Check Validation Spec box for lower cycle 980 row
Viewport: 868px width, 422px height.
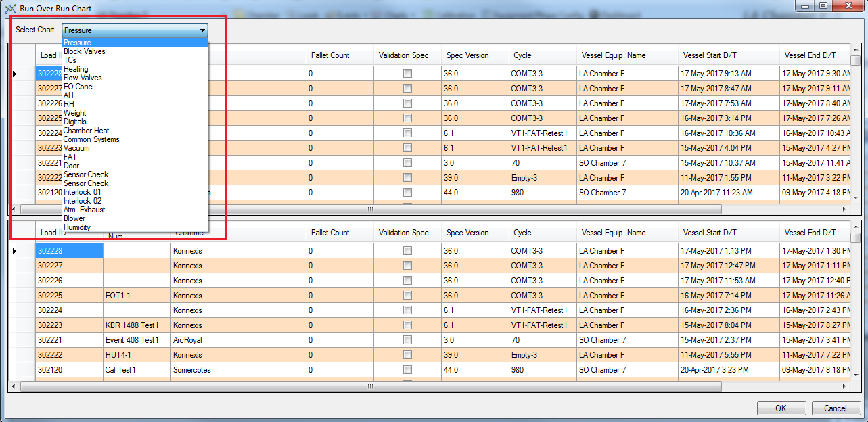point(407,370)
